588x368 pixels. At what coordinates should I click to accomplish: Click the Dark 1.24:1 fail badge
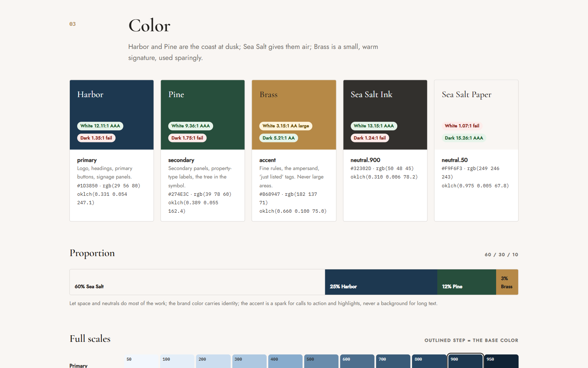(x=370, y=138)
